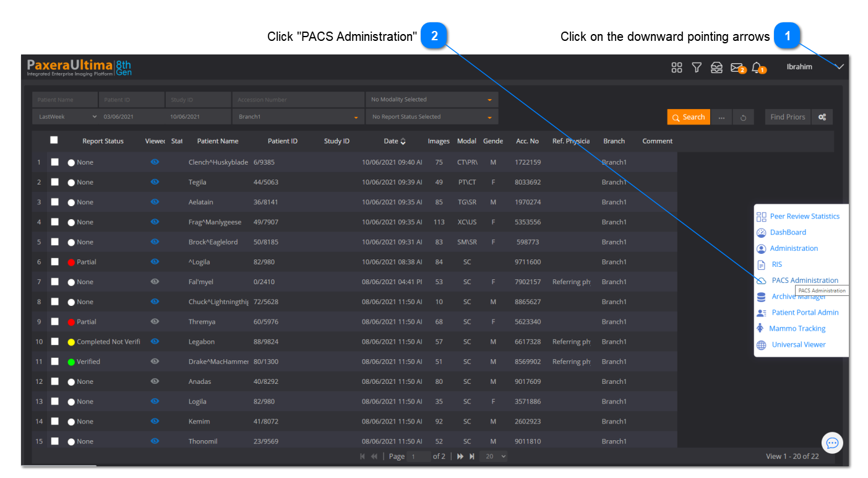Click the settings gears icon beside Find Priors
The image size is (868, 478).
click(822, 117)
